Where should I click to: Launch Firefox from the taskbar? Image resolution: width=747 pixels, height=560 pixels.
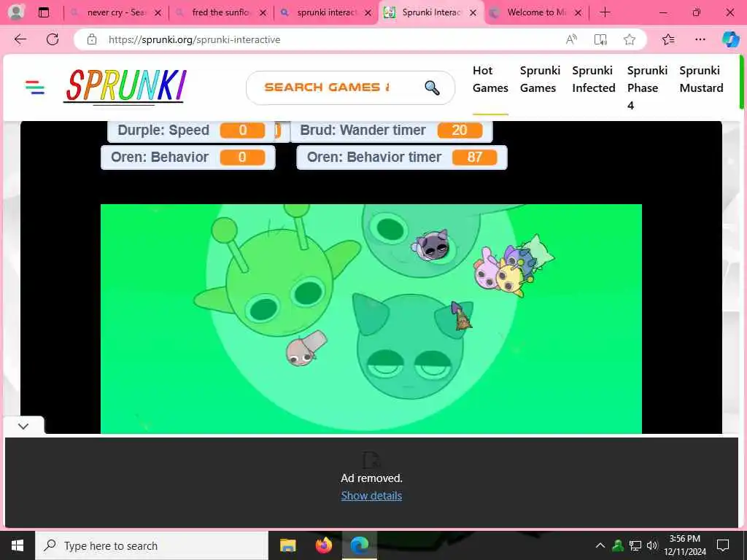(324, 545)
